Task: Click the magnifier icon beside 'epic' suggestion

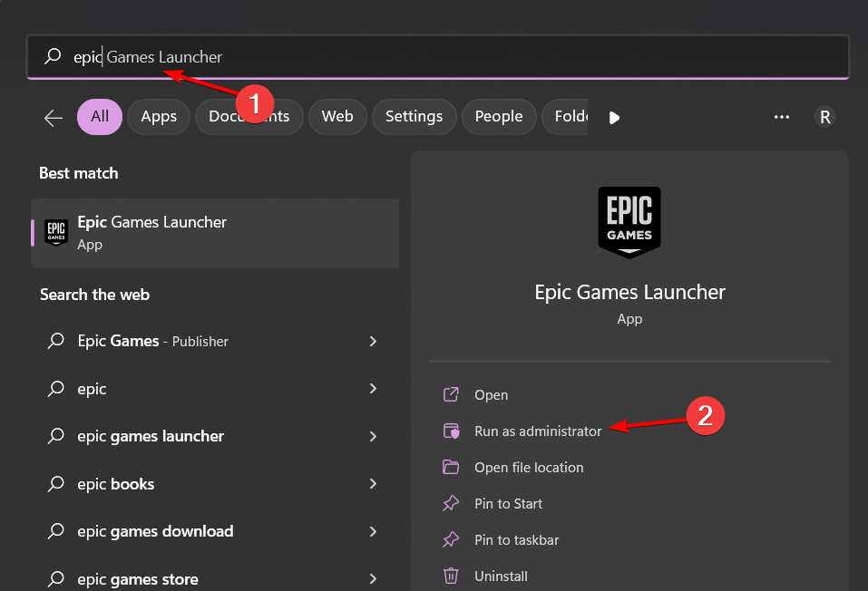Action: 56,388
